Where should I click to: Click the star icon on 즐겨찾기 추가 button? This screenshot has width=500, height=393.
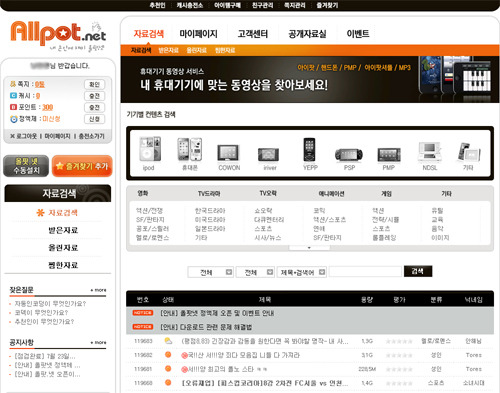click(60, 166)
